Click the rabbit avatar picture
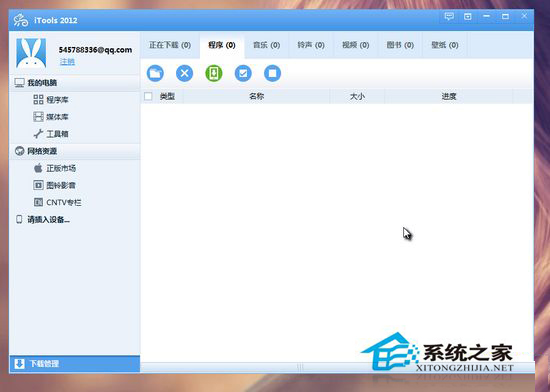This screenshot has height=392, width=550. coord(31,53)
